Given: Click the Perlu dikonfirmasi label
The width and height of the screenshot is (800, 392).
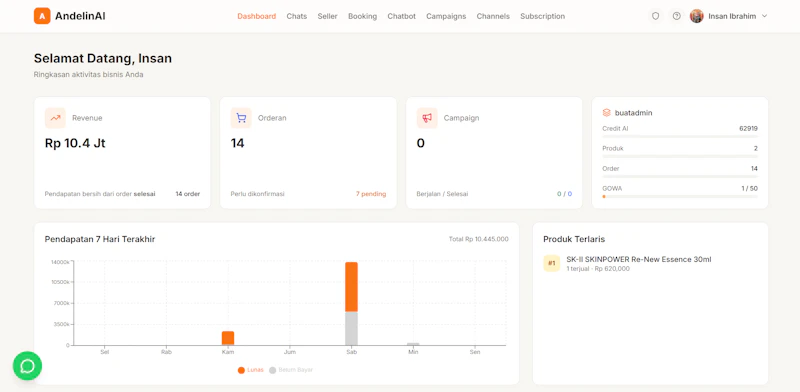Looking at the screenshot, I should pos(258,194).
